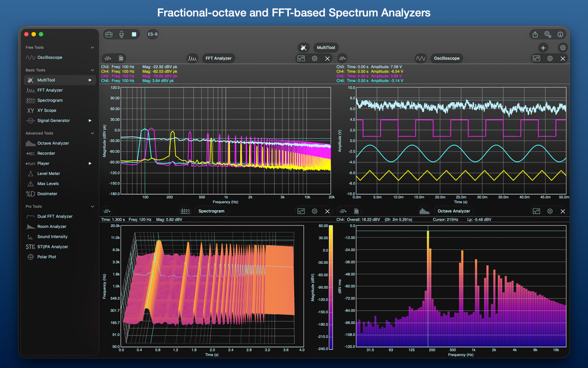Viewport: 588px width, 368px height.
Task: Toggle the Octave Analyzer panel's waveform input icon
Action: tap(343, 211)
